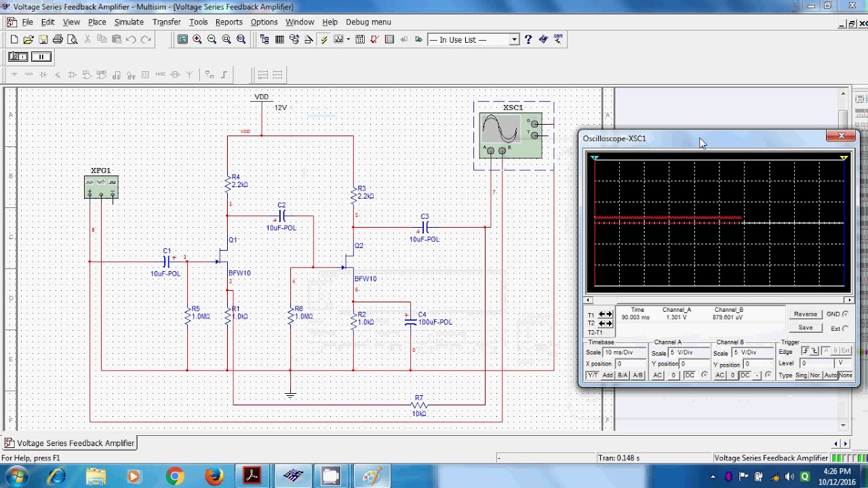The image size is (868, 488).
Task: Flip the simulation run switch
Action: 18,57
